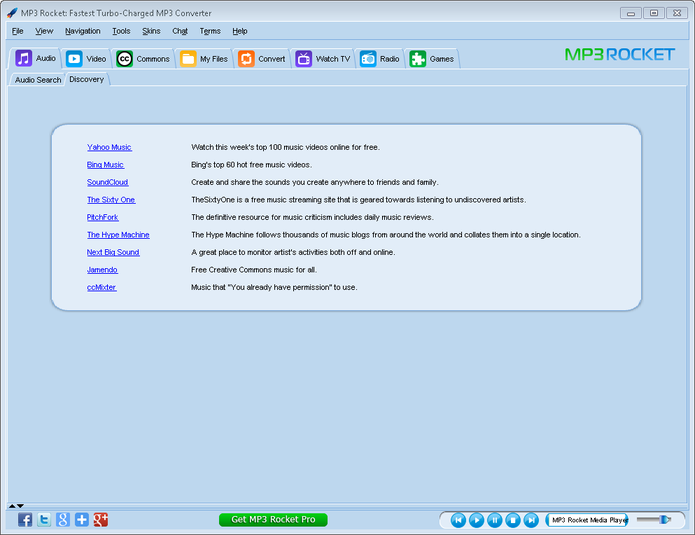Open the Yahoo Music link
The height and width of the screenshot is (535, 695).
tap(109, 147)
